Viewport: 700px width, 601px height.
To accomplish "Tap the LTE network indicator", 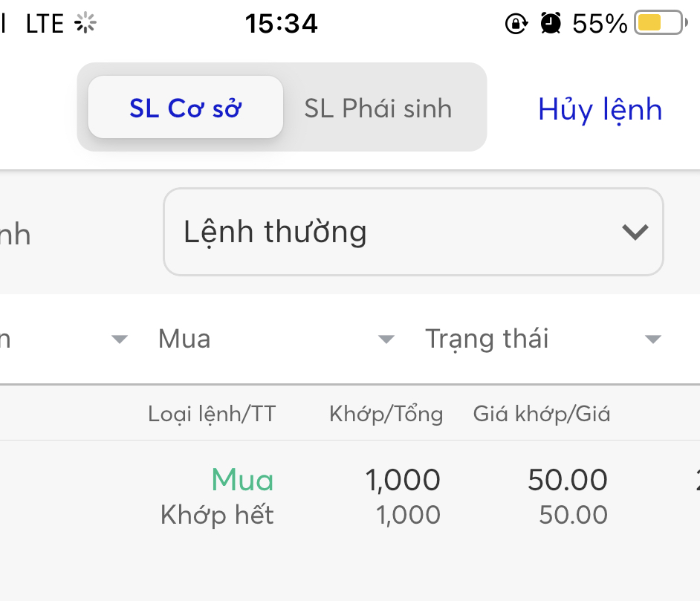I will (x=45, y=25).
